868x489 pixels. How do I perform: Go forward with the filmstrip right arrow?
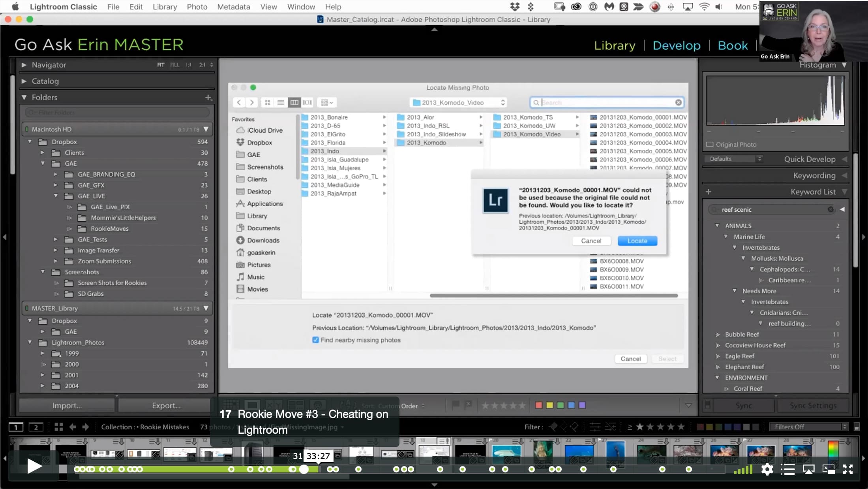(86, 427)
